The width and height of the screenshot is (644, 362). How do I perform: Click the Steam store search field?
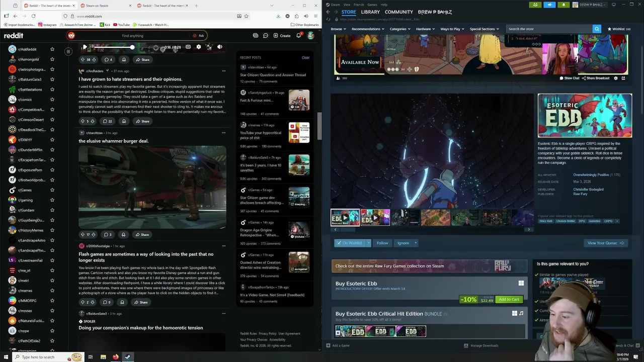point(549,29)
